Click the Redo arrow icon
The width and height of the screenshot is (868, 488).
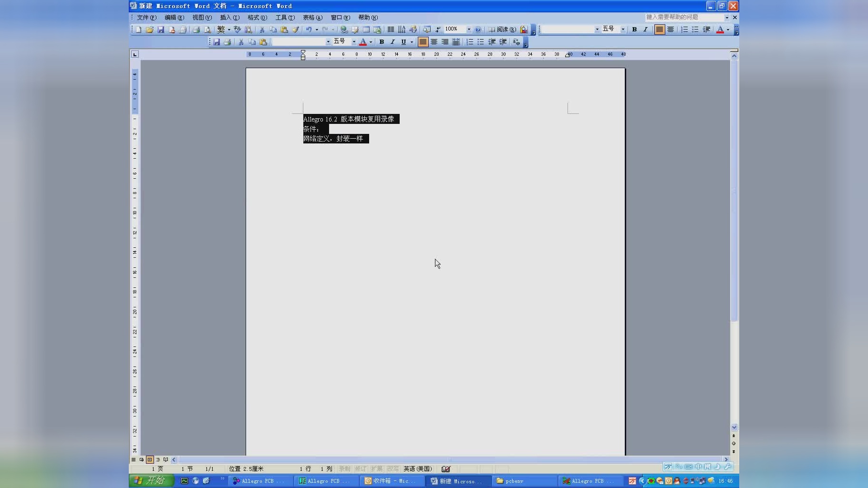coord(325,30)
